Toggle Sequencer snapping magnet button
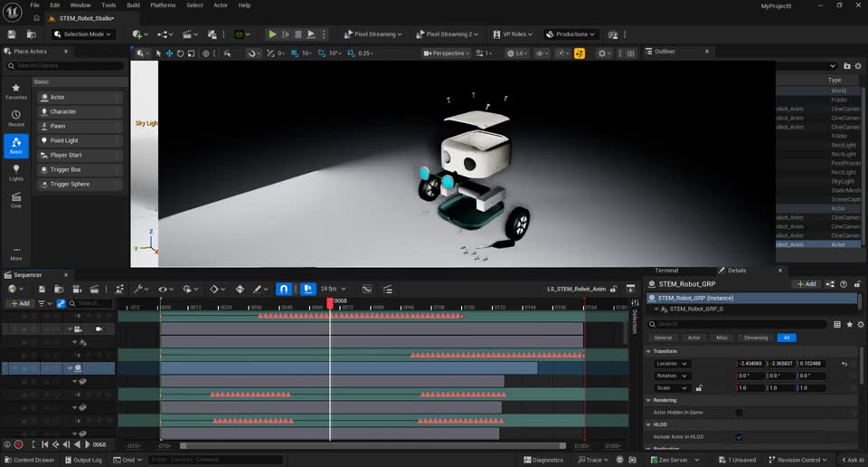The width and height of the screenshot is (868, 467). (283, 290)
